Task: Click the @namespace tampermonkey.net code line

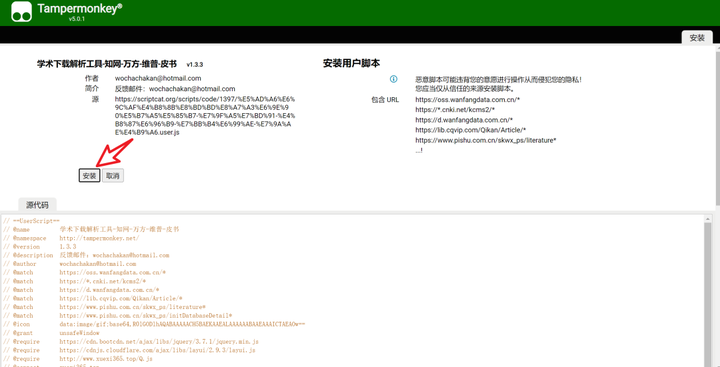Action: 71,238
